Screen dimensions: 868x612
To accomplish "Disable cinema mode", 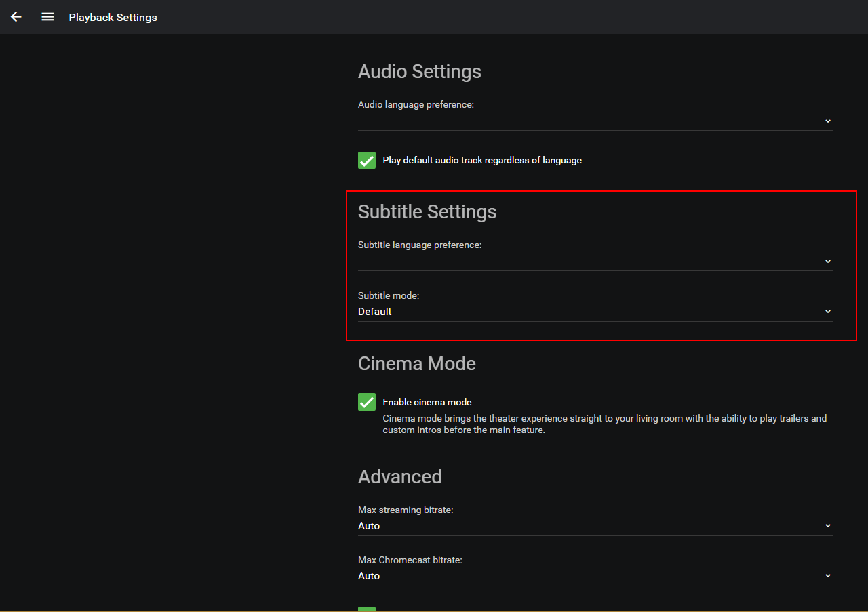I will point(366,401).
